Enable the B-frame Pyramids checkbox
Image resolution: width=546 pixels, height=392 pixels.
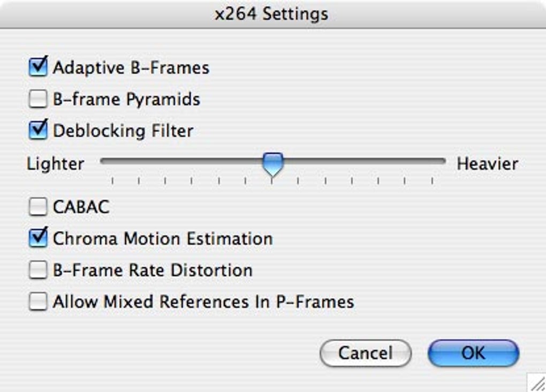click(38, 100)
